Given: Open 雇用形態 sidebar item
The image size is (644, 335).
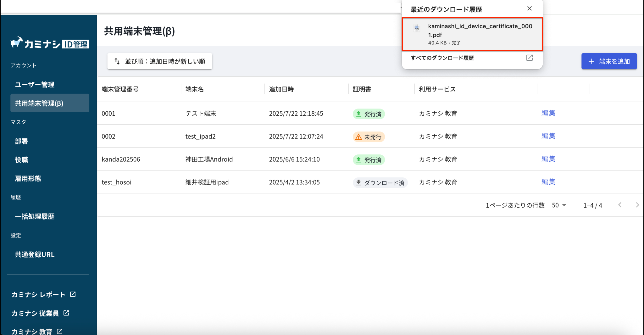Looking at the screenshot, I should pyautogui.click(x=50, y=179).
